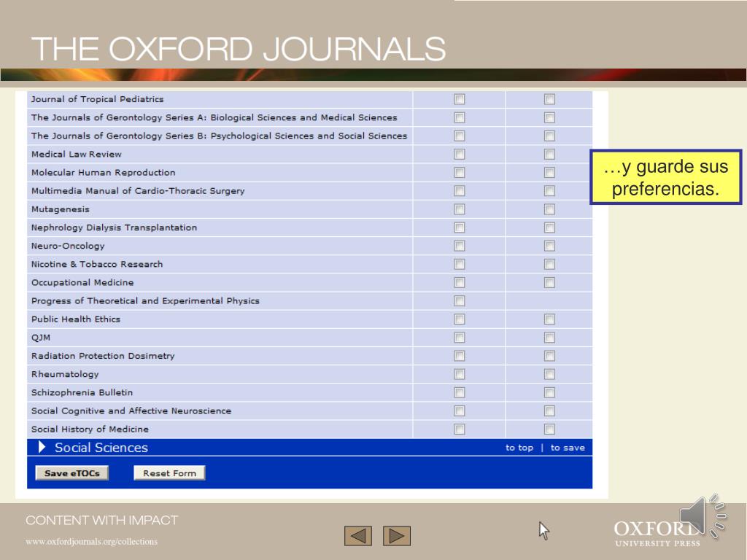The height and width of the screenshot is (560, 747).
Task: Click the '…y guarde sus preferencias' callout
Action: [x=665, y=177]
